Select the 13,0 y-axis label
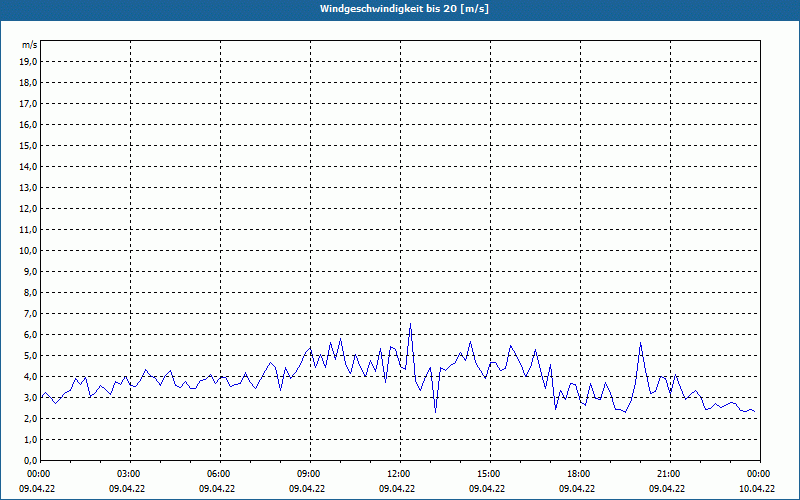Screen dimensions: 800x500 click(x=28, y=187)
